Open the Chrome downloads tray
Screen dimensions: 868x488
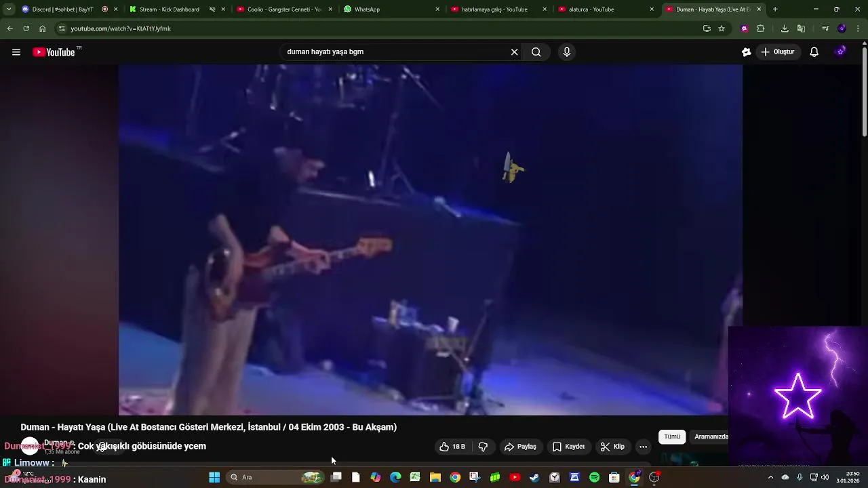pos(785,28)
